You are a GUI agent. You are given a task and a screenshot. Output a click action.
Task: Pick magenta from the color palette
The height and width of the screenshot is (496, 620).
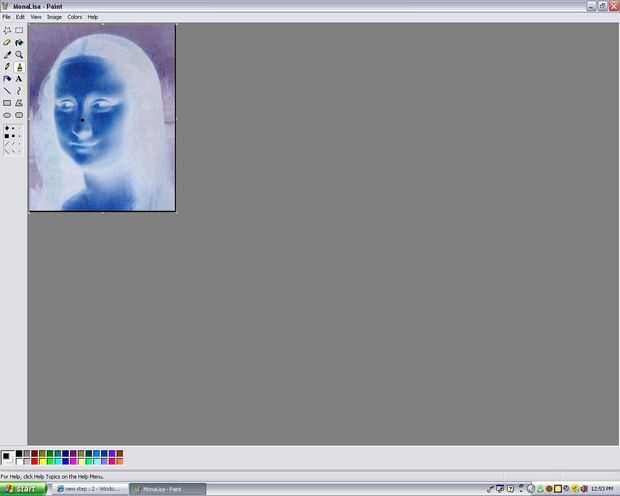(x=73, y=461)
